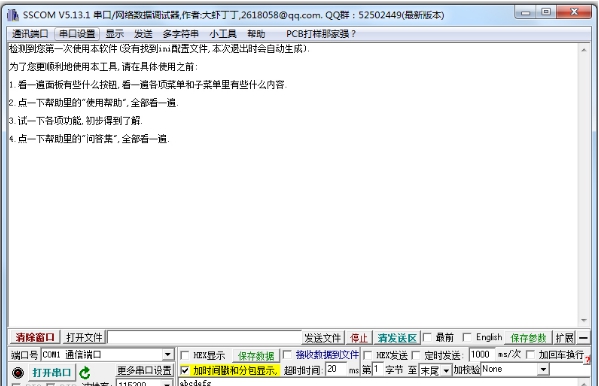
Task: Toggle the English checkbox
Action: pyautogui.click(x=466, y=337)
